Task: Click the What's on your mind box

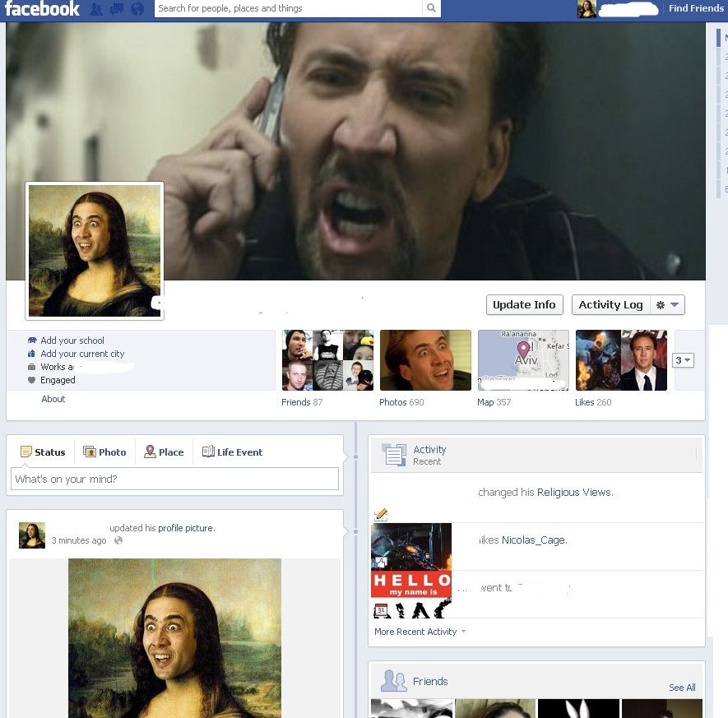Action: (x=174, y=479)
